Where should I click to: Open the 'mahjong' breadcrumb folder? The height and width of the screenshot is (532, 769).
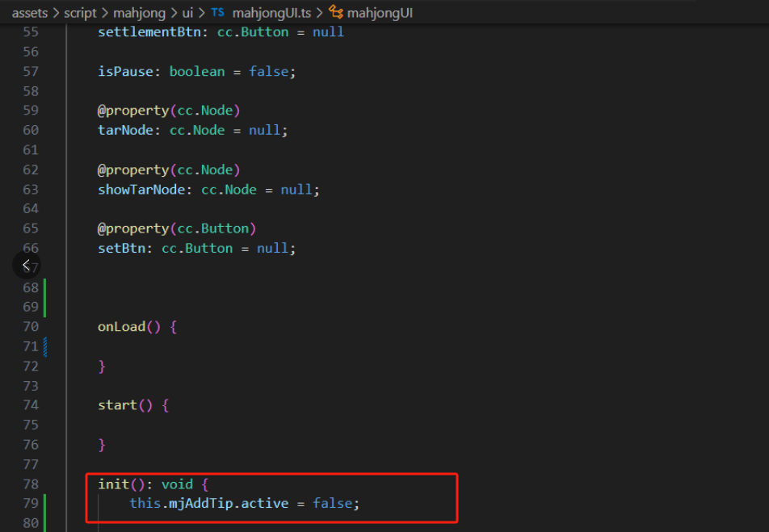(x=139, y=13)
